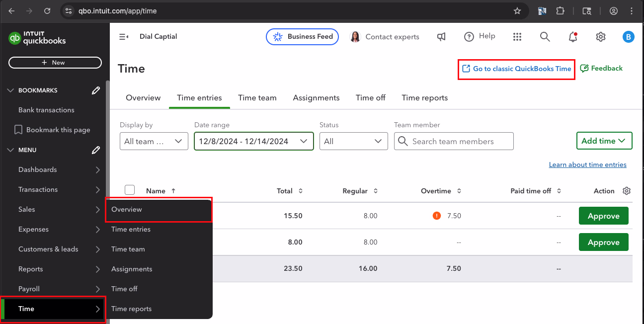Sort by the Total column header
644x324 pixels.
click(x=290, y=191)
